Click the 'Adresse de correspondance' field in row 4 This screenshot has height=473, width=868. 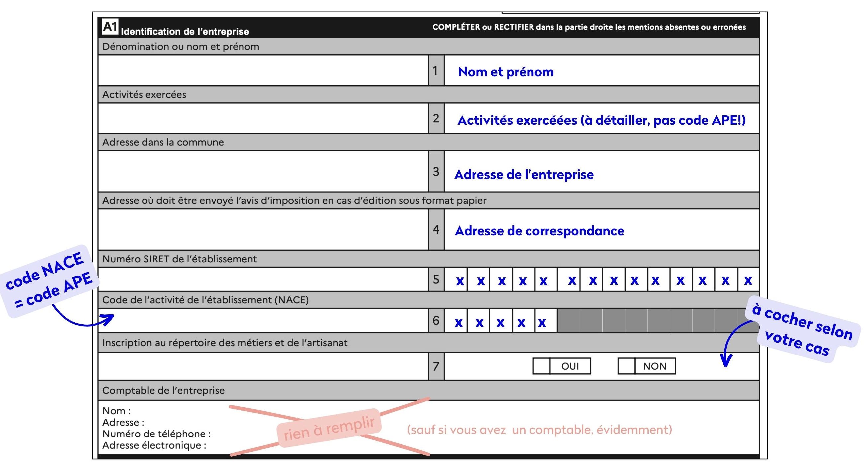602,230
